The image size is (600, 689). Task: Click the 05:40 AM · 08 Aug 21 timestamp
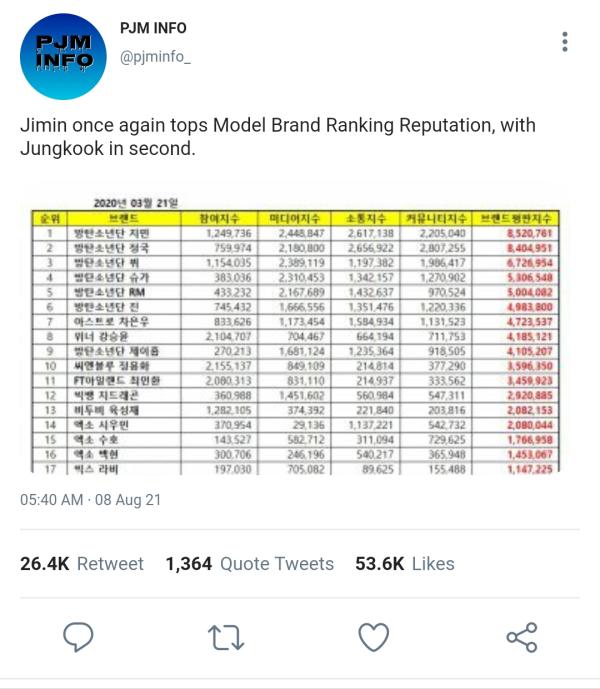(90, 499)
